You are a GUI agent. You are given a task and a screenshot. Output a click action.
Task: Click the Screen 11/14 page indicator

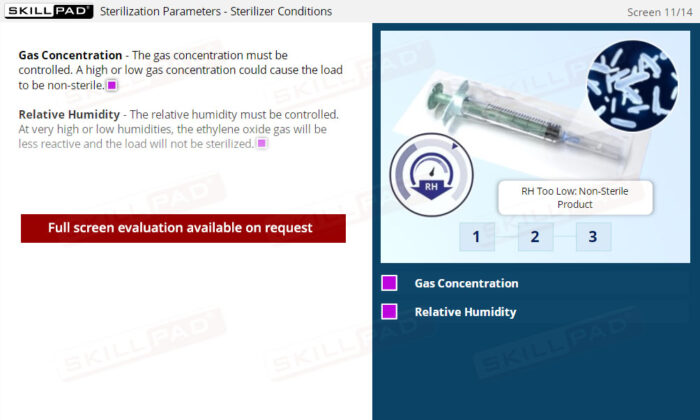(x=659, y=12)
